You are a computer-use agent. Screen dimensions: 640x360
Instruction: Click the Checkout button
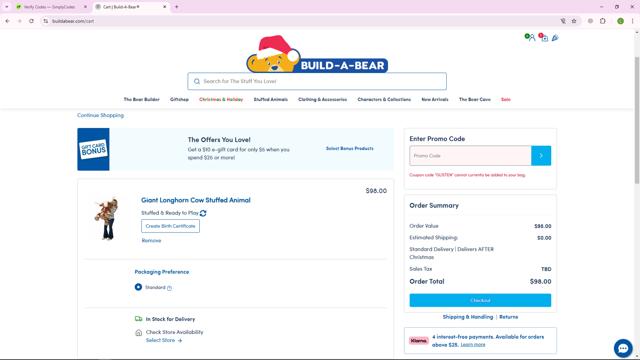pyautogui.click(x=480, y=300)
